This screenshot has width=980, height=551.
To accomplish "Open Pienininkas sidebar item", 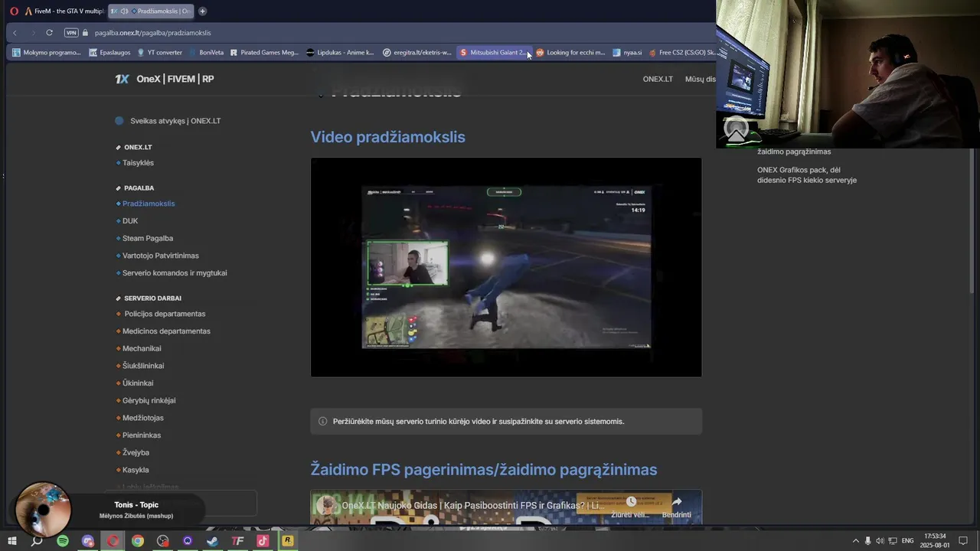I will tap(142, 435).
